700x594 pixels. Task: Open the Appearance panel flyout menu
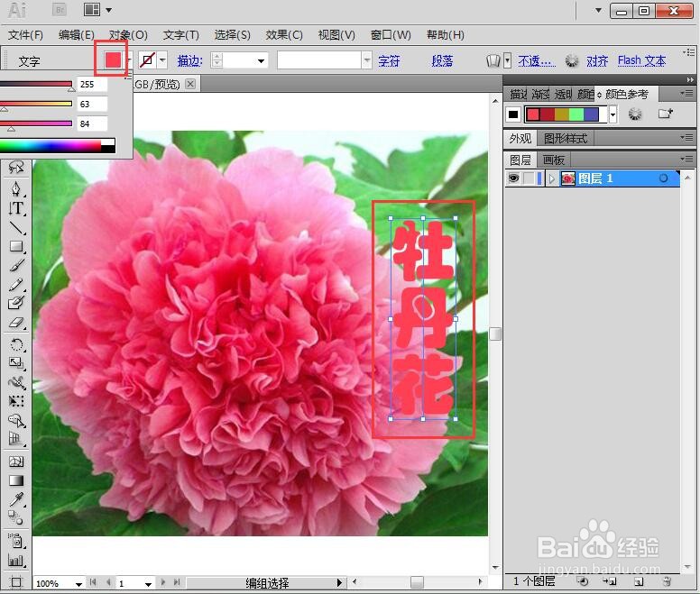pos(686,138)
